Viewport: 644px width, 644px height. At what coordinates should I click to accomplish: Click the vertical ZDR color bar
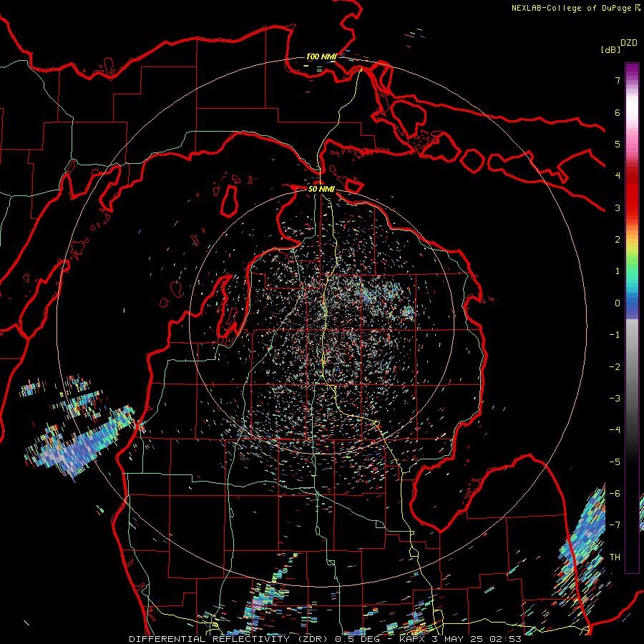coord(632,318)
